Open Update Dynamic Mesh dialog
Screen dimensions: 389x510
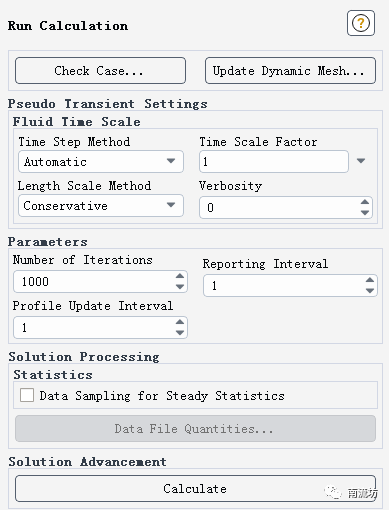pyautogui.click(x=290, y=71)
